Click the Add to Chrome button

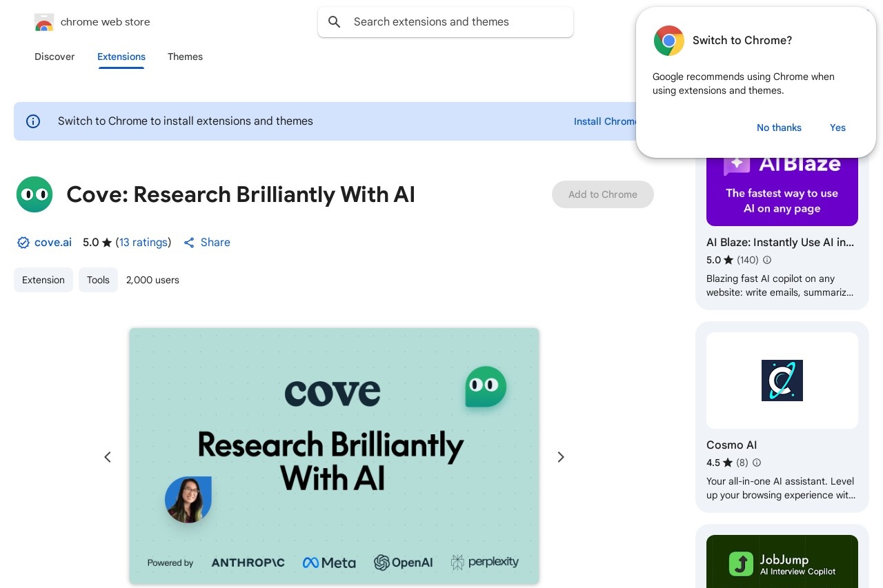603,194
